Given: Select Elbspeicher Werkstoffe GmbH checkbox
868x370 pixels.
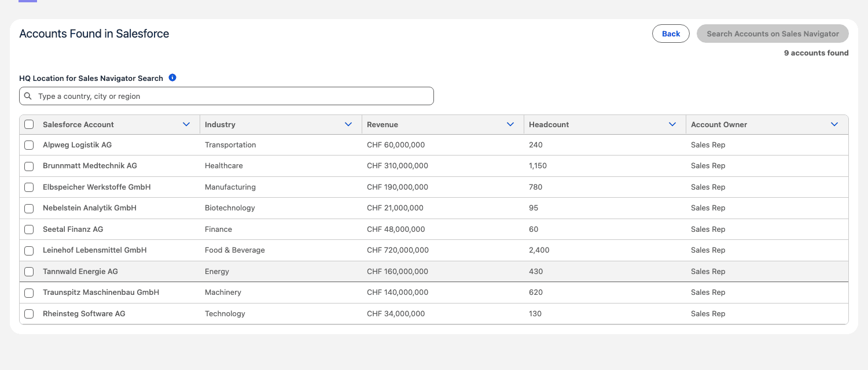Looking at the screenshot, I should [29, 187].
